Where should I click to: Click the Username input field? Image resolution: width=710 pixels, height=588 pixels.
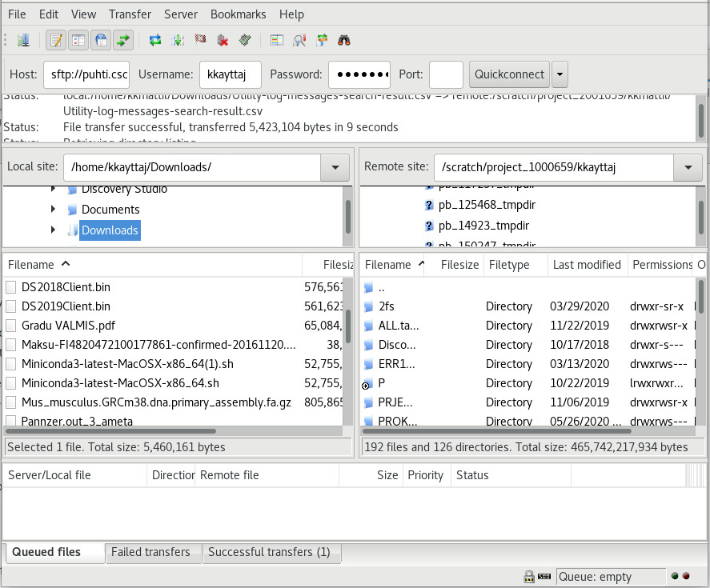[230, 74]
